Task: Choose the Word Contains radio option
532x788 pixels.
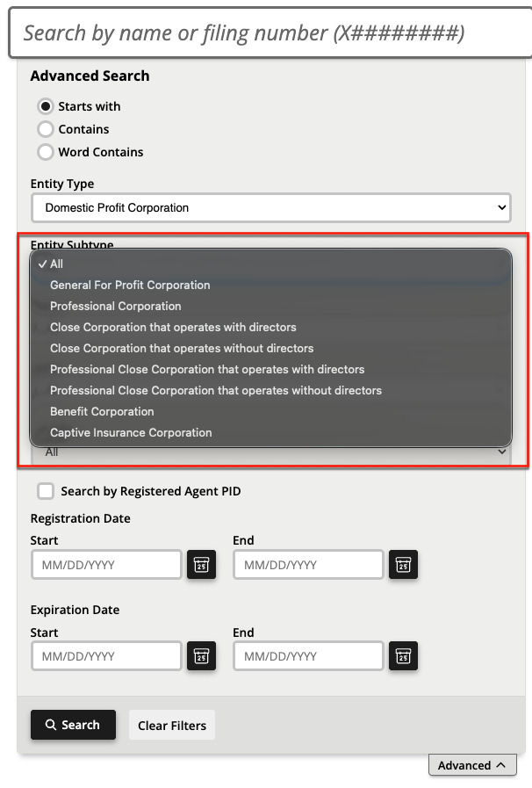Action: click(46, 152)
